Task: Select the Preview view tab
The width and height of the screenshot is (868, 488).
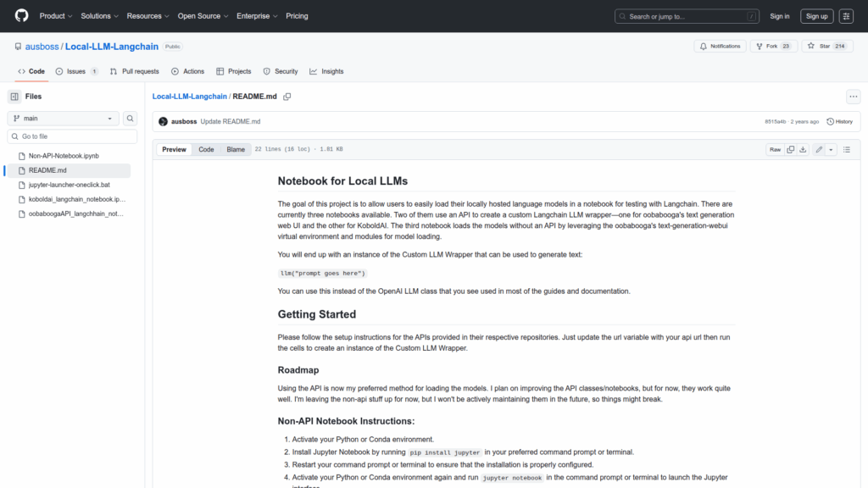Action: coord(174,149)
